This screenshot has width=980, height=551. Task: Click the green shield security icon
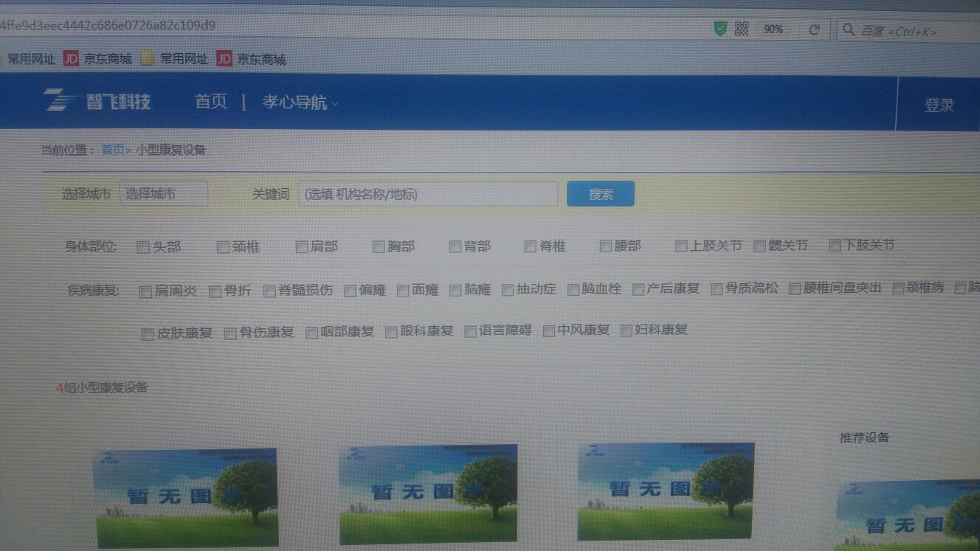point(720,29)
